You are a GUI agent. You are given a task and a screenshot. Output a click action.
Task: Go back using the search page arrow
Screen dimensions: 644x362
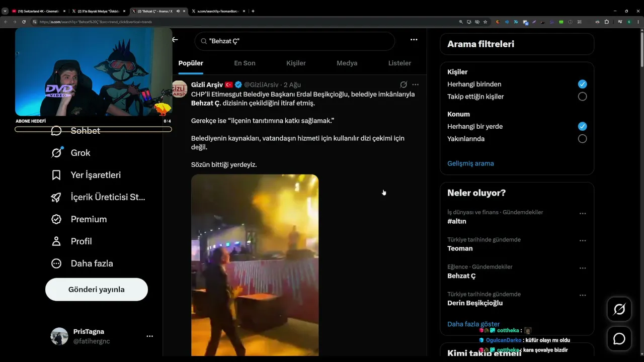[175, 40]
